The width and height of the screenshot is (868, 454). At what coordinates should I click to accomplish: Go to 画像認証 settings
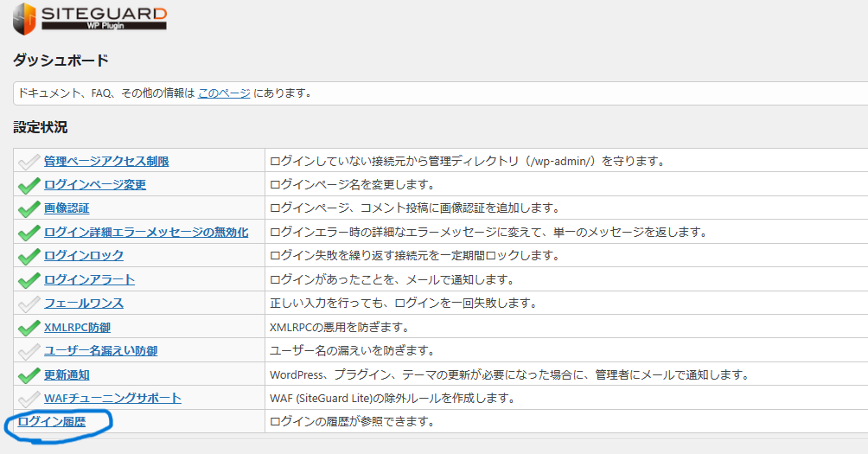67,208
